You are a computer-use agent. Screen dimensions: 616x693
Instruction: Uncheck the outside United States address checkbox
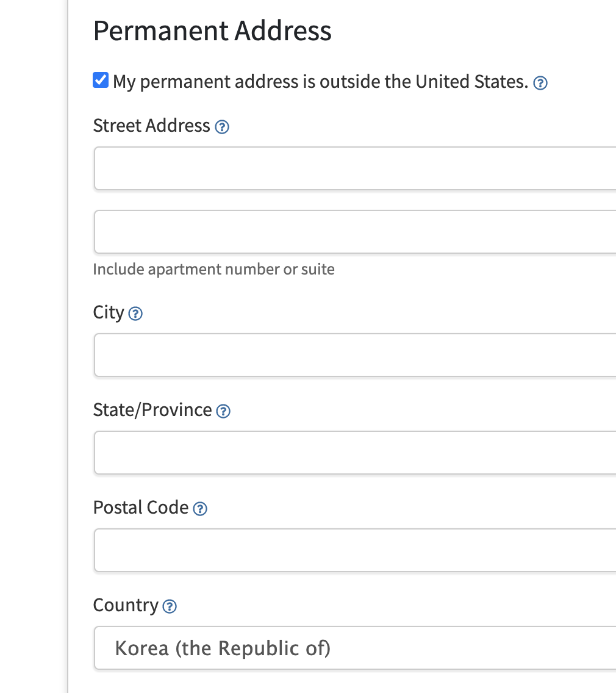[101, 81]
